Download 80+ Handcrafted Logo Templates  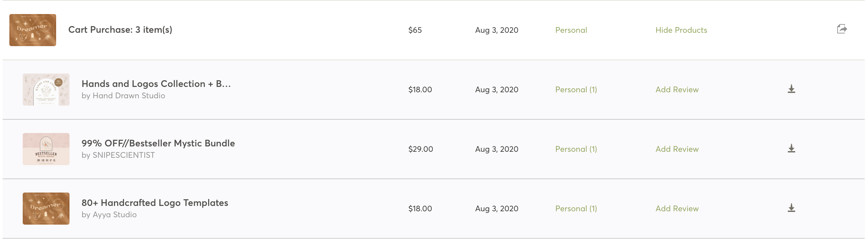pos(791,208)
